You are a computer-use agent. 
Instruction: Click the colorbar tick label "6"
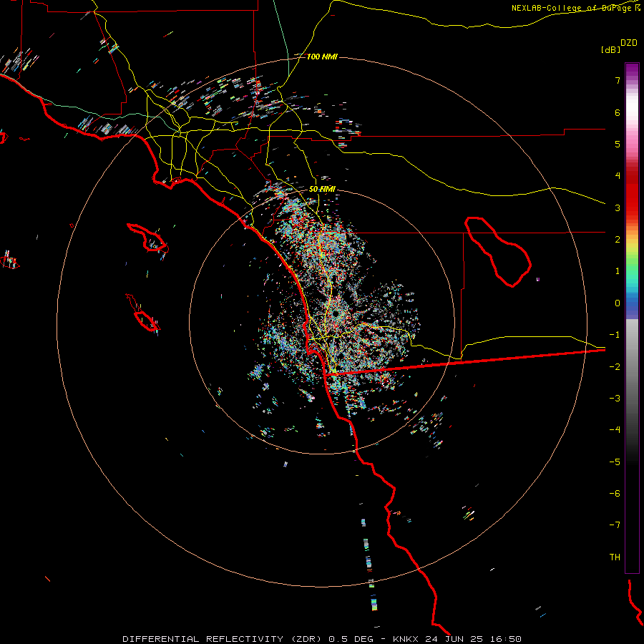[x=618, y=112]
